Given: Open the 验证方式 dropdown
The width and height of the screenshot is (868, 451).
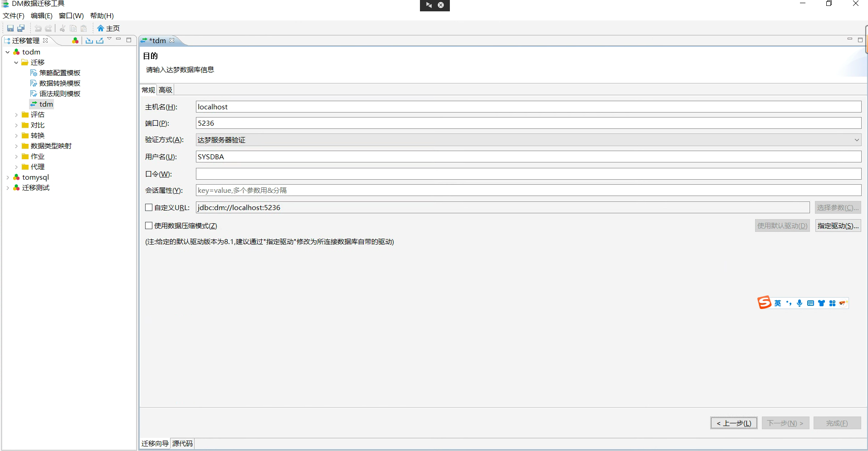Looking at the screenshot, I should pyautogui.click(x=856, y=140).
